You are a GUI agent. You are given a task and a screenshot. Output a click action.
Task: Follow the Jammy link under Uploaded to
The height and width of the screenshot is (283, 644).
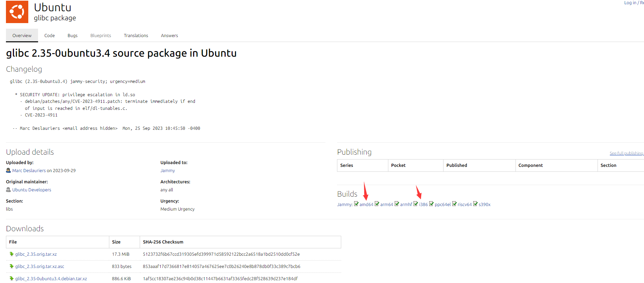[x=168, y=171]
